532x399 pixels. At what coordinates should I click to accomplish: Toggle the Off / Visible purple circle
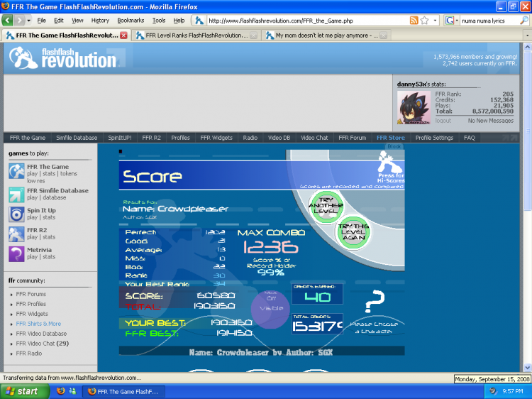point(270,308)
